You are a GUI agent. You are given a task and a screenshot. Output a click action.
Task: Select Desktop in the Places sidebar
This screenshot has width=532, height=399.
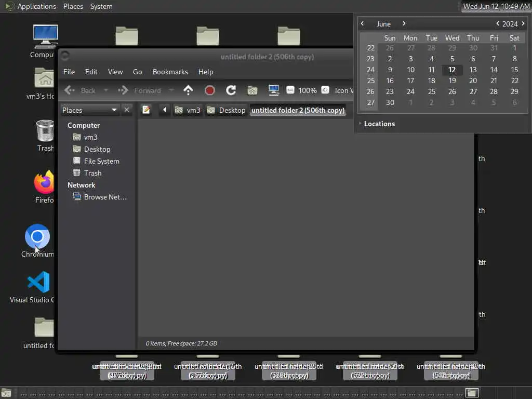(x=92, y=149)
